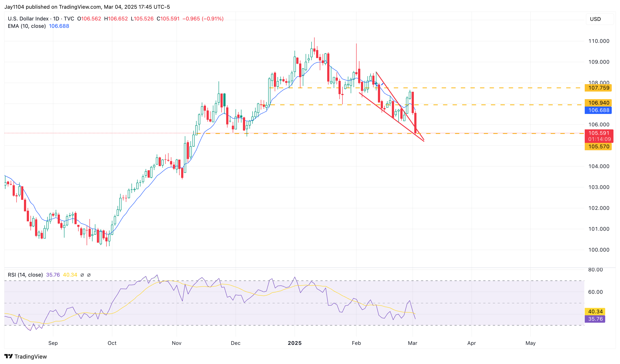Screen dimensions: 620x364
Task: Click the 101.000 price axis label
Action: (x=599, y=229)
